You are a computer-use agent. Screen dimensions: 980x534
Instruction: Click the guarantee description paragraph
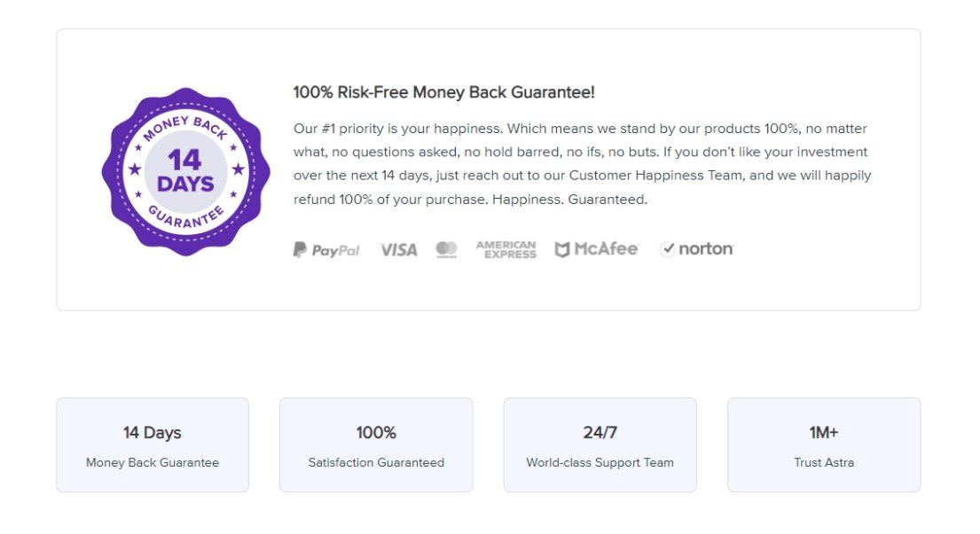tap(582, 164)
